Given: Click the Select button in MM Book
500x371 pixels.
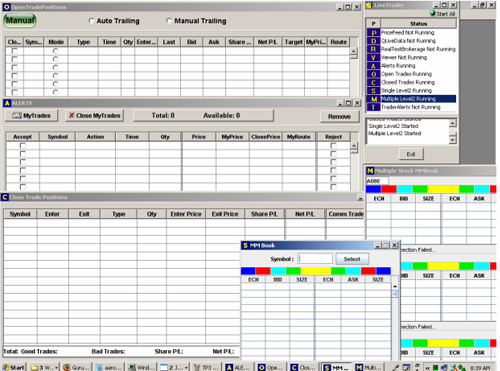Looking at the screenshot, I should (352, 259).
